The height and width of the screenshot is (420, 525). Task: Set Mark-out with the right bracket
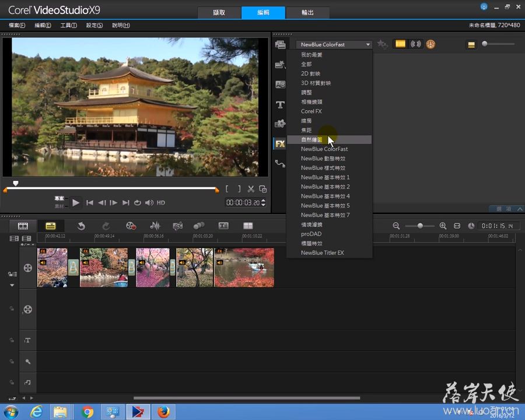click(239, 189)
